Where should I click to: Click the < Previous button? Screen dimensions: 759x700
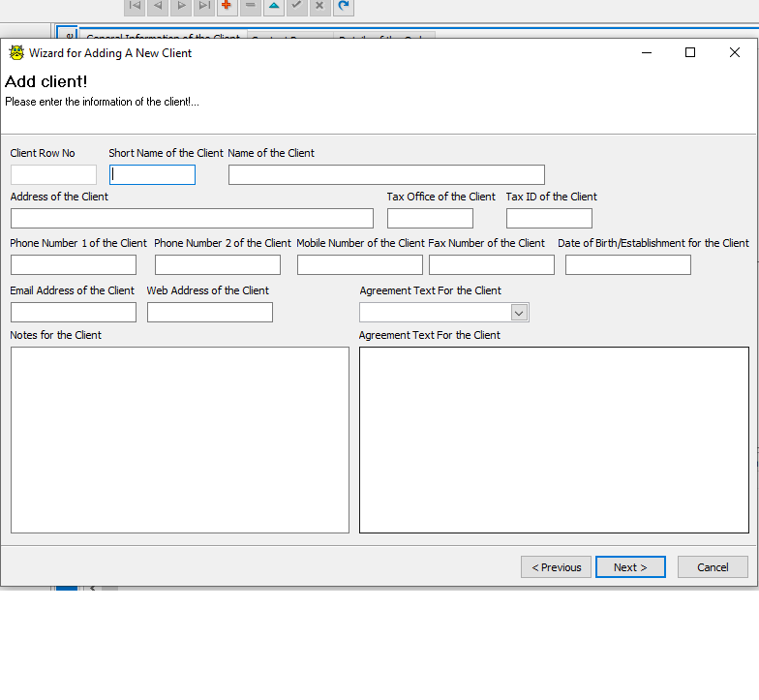[556, 567]
